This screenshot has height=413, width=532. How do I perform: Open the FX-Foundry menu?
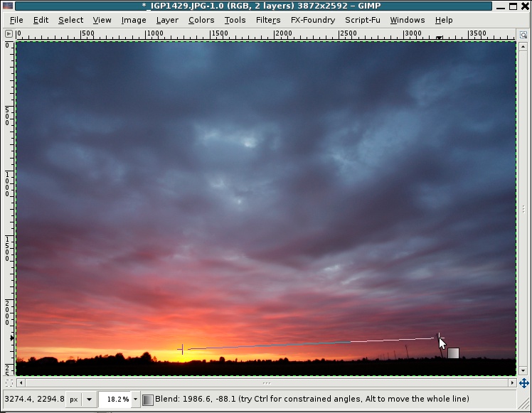[x=313, y=20]
